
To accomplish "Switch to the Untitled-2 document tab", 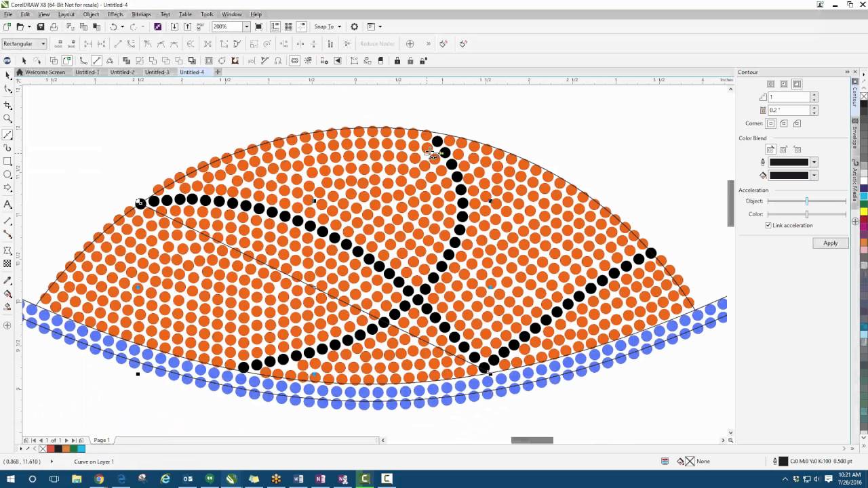I will coord(122,72).
